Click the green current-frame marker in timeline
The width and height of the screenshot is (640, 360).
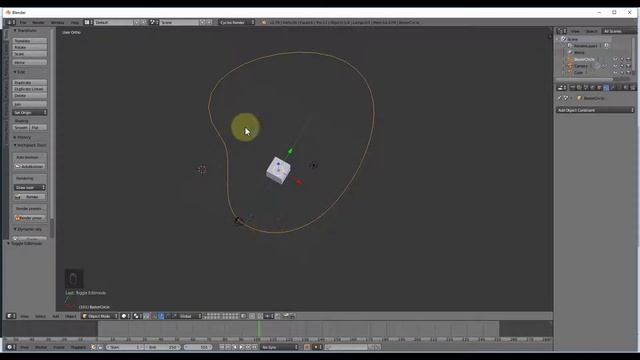[x=258, y=329]
